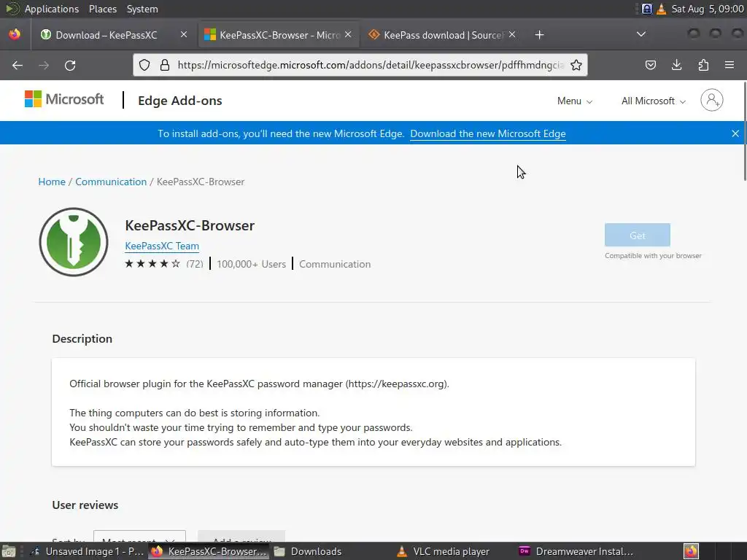This screenshot has height=560, width=747.
Task: Click the Firefox back arrow button
Action: point(18,65)
